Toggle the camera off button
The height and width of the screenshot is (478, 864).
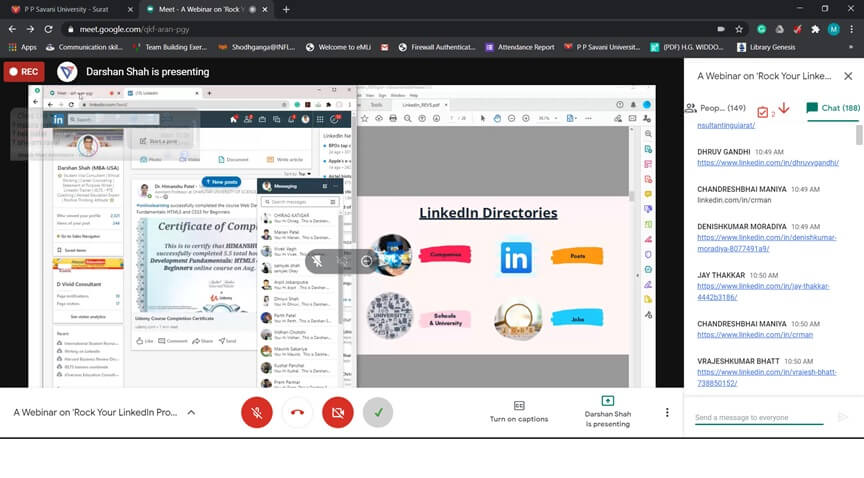[338, 412]
